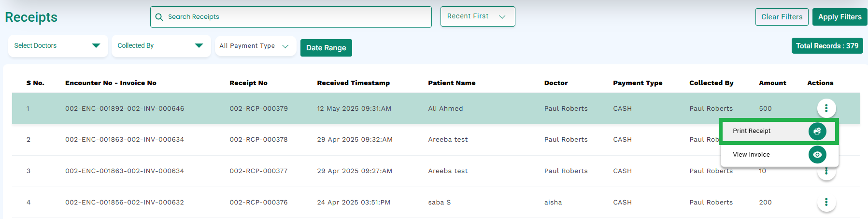
Task: Select the row for patient saba S
Action: click(x=436, y=202)
